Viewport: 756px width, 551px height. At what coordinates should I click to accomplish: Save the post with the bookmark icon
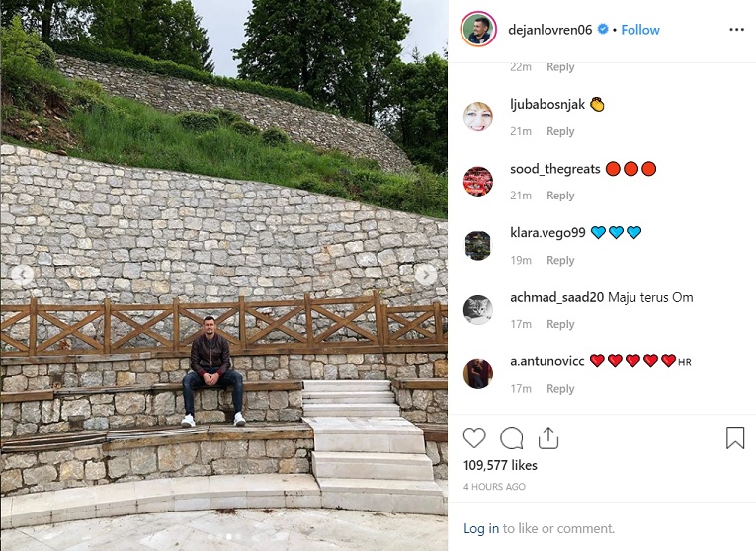(x=735, y=437)
